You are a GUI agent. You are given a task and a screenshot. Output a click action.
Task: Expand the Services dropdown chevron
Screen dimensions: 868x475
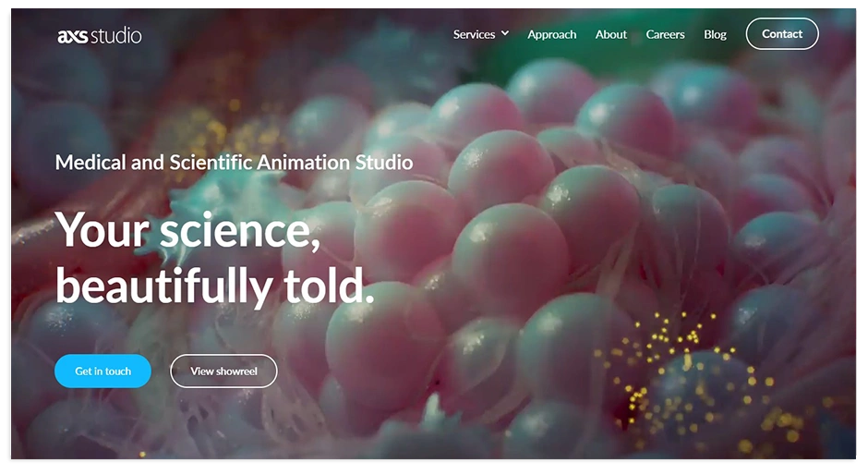point(505,34)
